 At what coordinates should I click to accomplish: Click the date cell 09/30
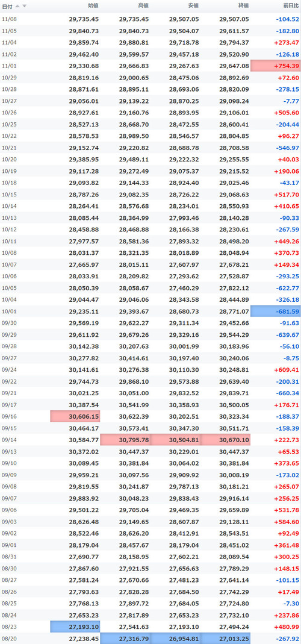9,323
